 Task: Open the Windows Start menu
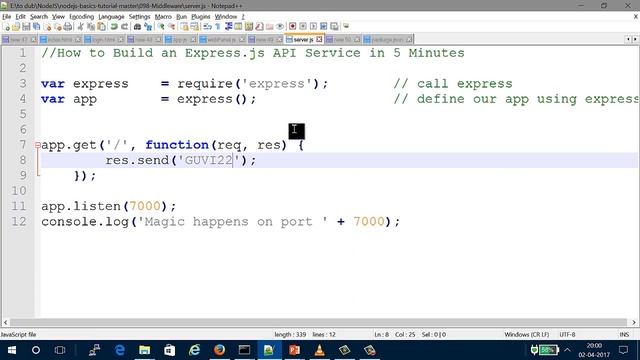pyautogui.click(x=11, y=350)
